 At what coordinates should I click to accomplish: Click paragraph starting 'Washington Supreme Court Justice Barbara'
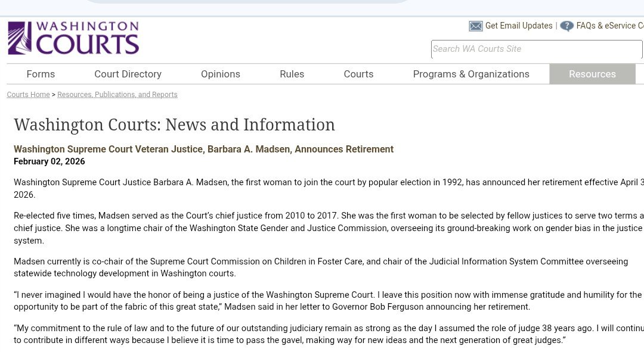click(x=329, y=188)
